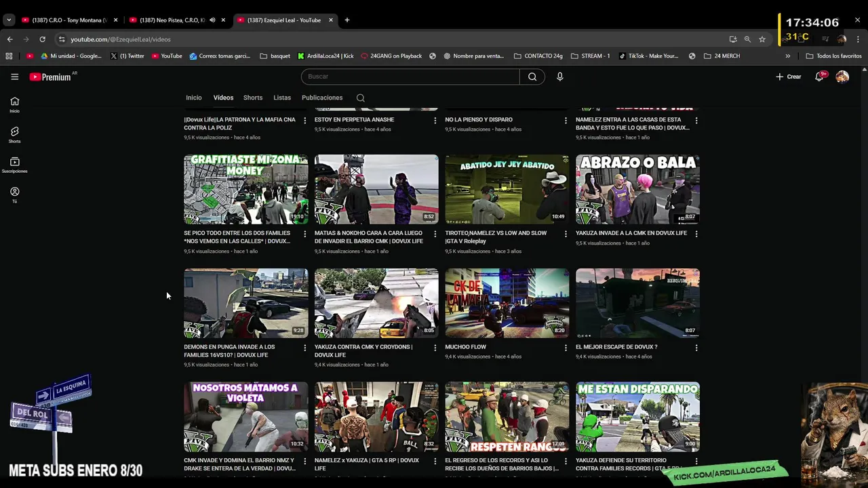Open a new browser tab
868x488 pixels.
pos(347,20)
